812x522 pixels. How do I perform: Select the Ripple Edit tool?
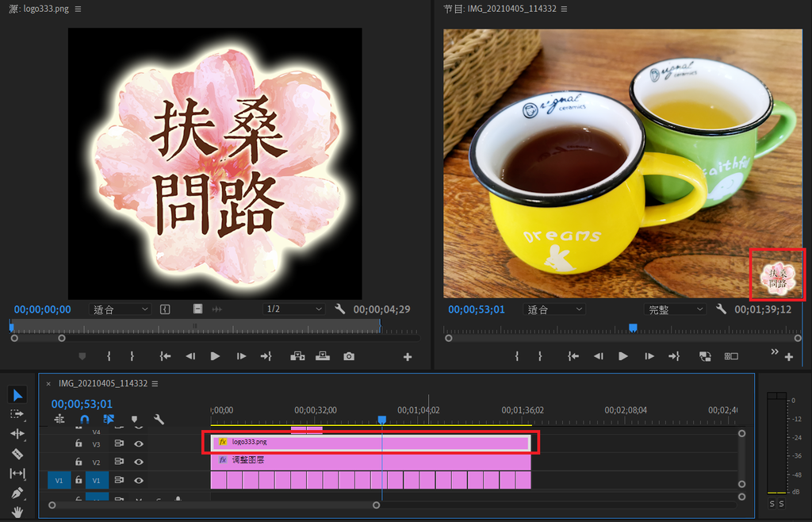coord(17,432)
